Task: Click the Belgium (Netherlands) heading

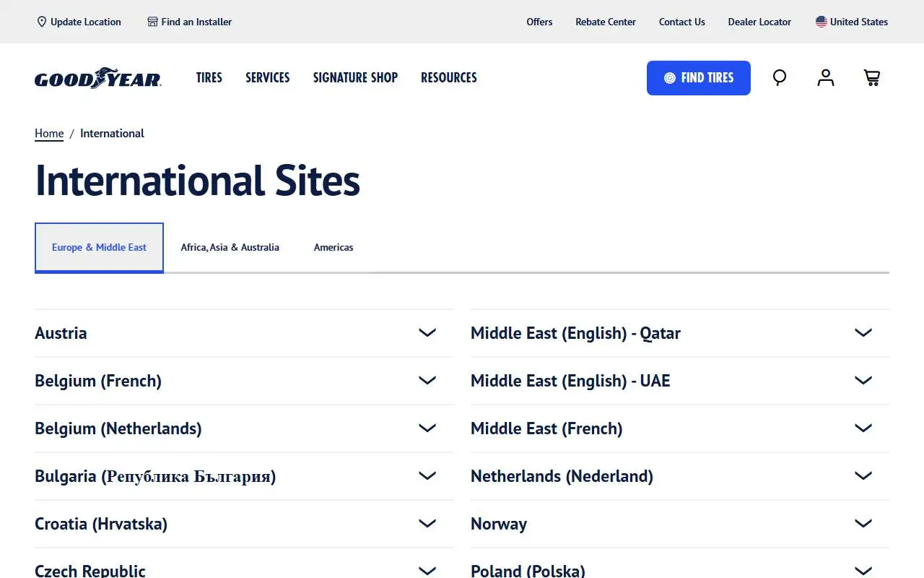Action: click(118, 428)
